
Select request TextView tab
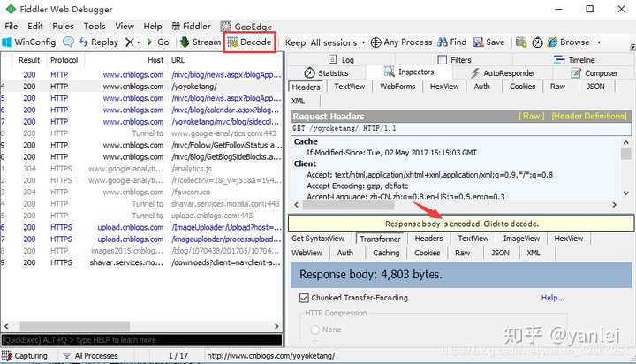click(349, 87)
